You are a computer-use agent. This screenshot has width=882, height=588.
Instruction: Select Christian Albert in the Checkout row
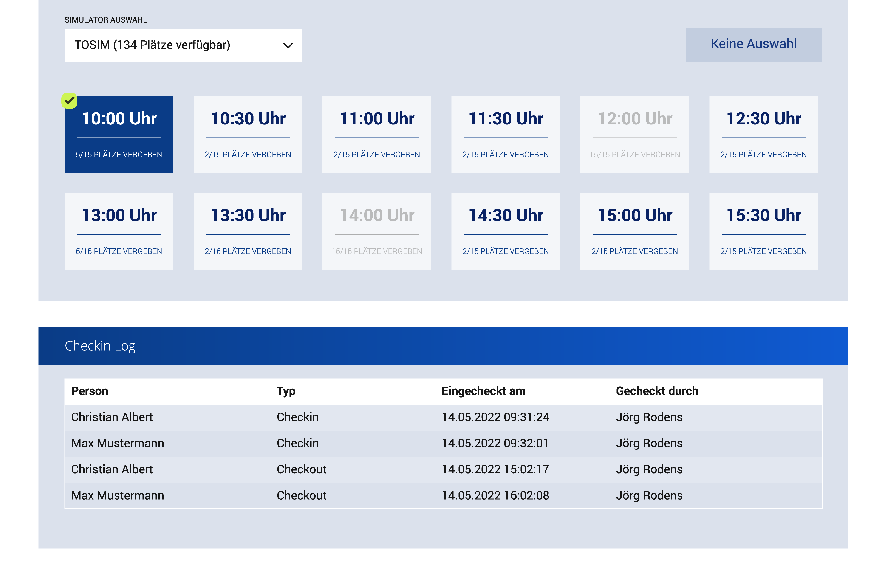112,469
